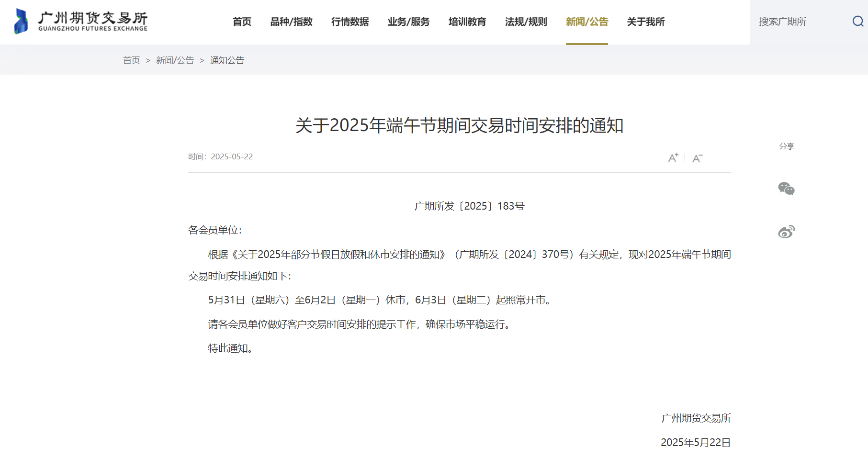
Task: Go to 通知公告 in the breadcrumb
Action: click(x=227, y=60)
